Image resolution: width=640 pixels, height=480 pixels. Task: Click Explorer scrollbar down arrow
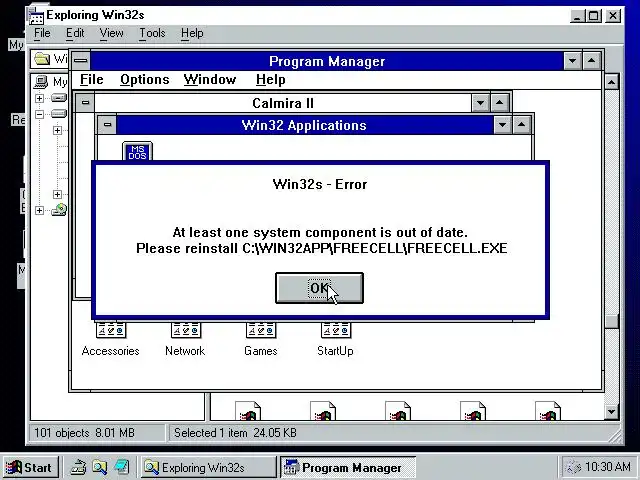(611, 411)
